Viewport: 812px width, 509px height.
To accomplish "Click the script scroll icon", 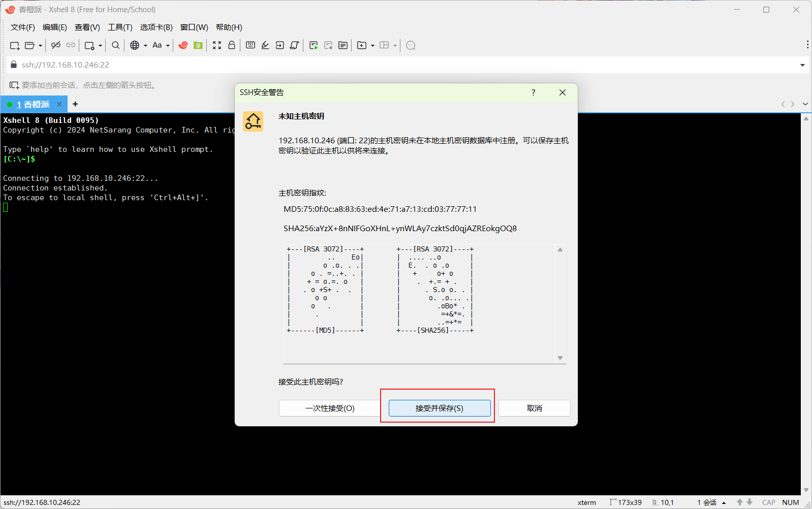I will tap(294, 45).
